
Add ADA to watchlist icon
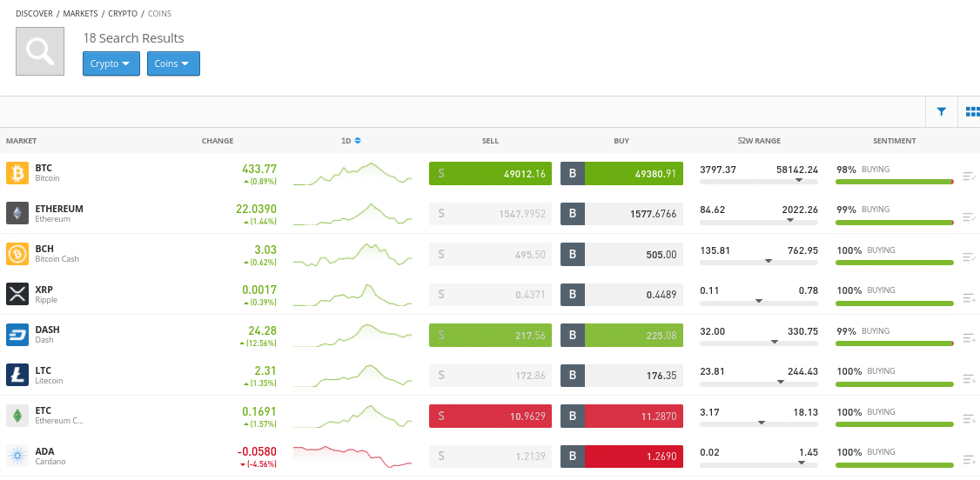pyautogui.click(x=970, y=460)
